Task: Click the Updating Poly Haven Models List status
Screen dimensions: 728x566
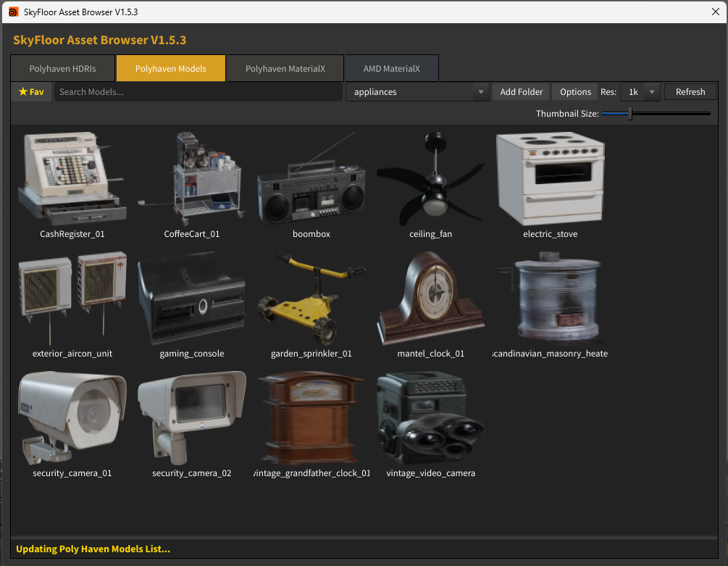Action: pos(93,549)
